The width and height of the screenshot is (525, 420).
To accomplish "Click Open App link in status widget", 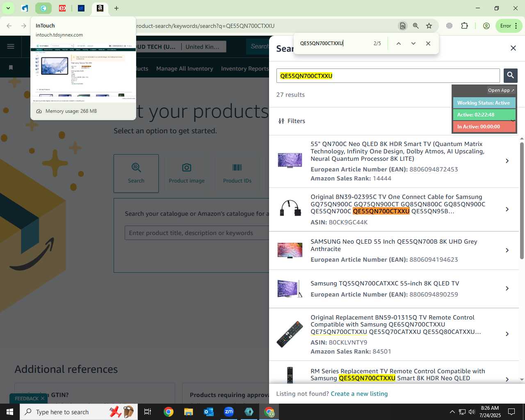I will (501, 90).
